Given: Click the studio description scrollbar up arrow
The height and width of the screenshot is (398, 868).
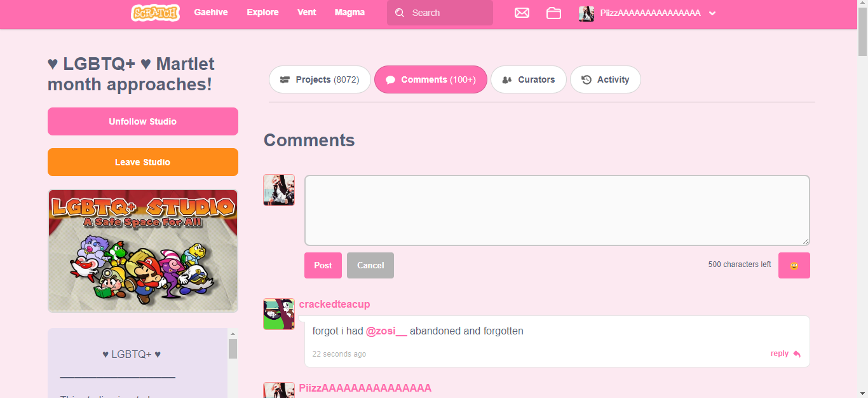Looking at the screenshot, I should (x=233, y=334).
